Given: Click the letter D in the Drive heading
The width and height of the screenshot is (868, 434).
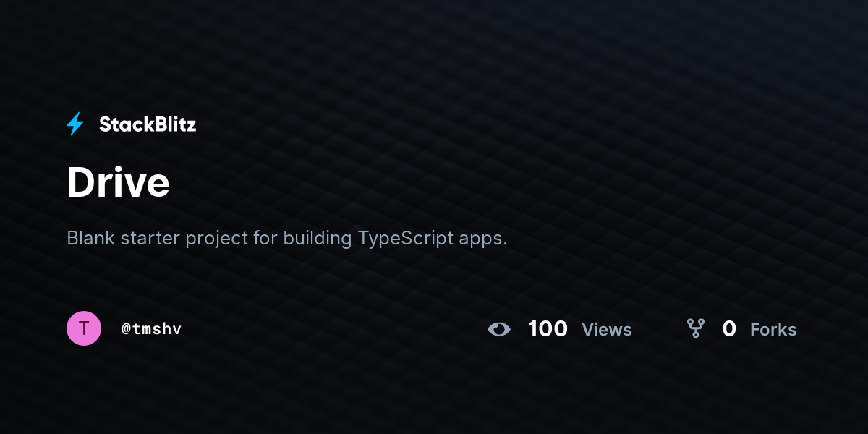Looking at the screenshot, I should pos(80,182).
